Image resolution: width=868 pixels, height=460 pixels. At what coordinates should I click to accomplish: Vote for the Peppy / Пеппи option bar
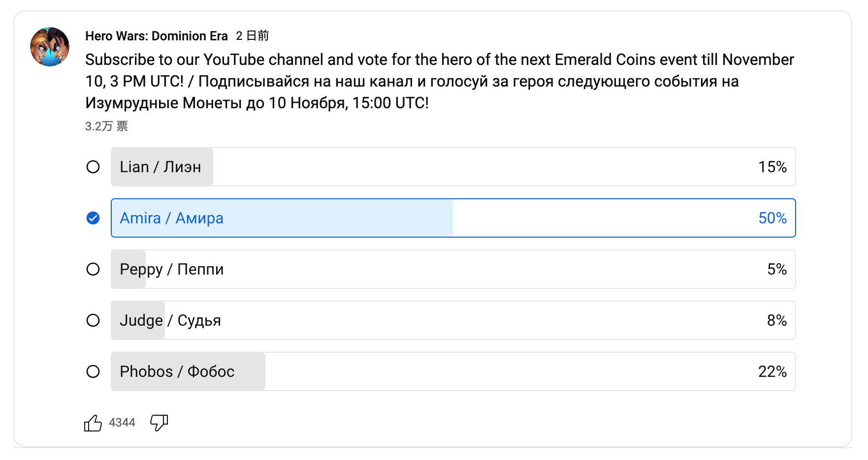point(453,269)
